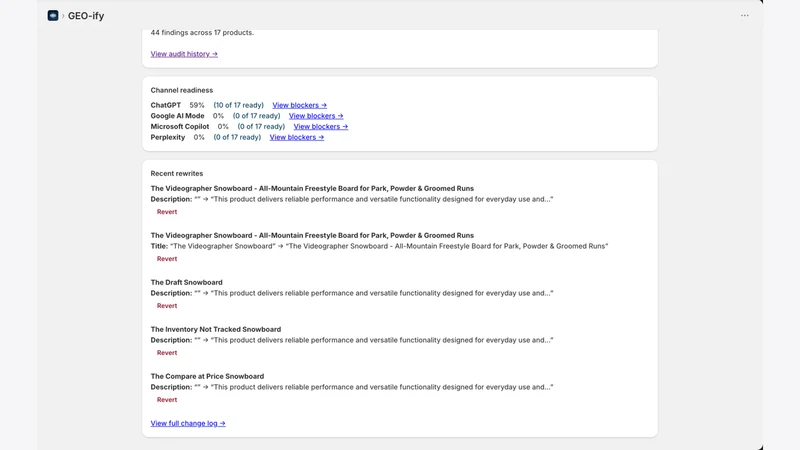Viewport: 800px width, 450px height.
Task: View blockers for Google AI Mode
Action: 316,116
